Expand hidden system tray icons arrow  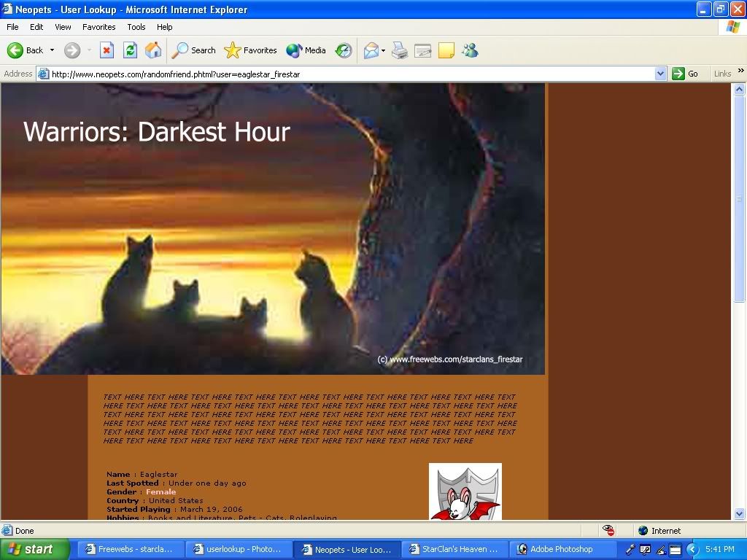[692, 549]
